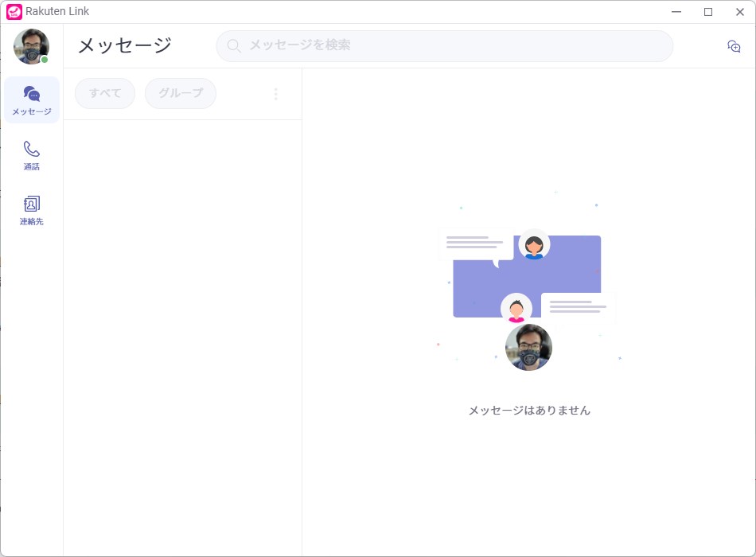Click the メッセージはありません empty-state text

click(x=529, y=411)
